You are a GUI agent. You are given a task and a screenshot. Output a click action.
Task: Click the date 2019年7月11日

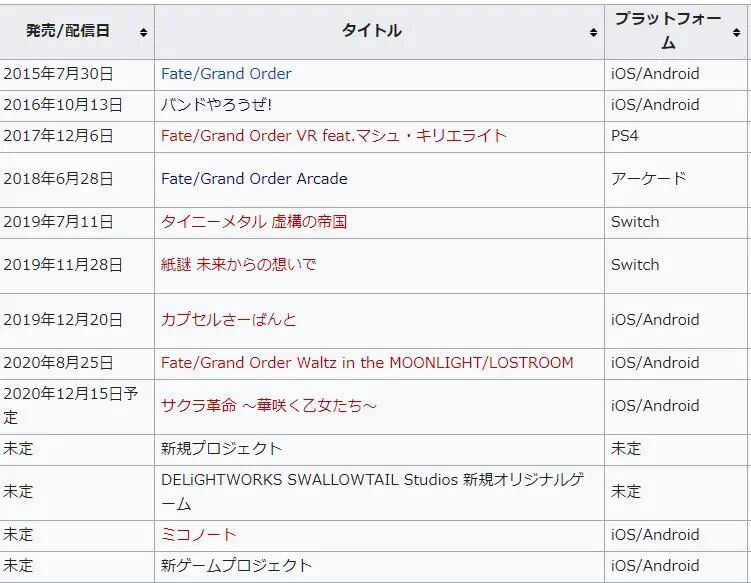point(58,222)
